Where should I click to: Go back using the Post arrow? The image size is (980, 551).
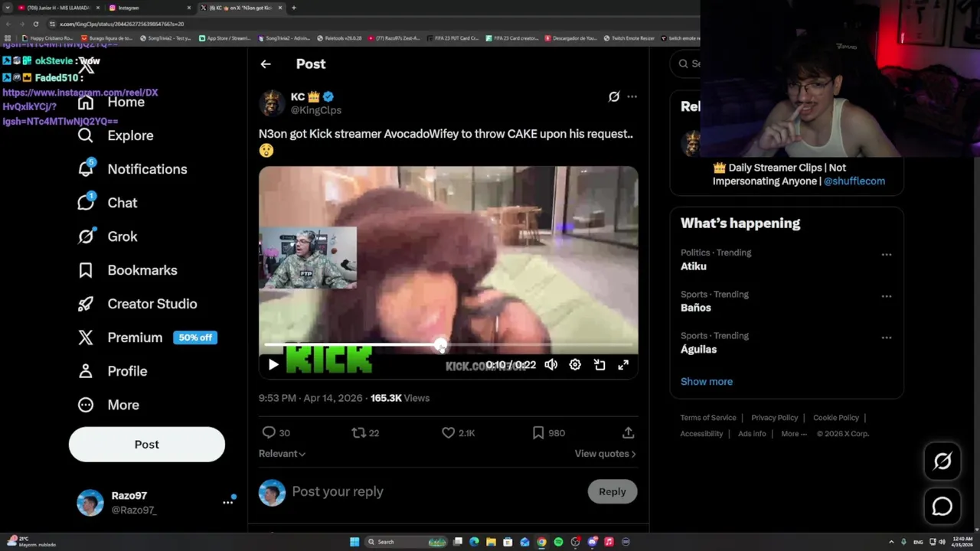point(266,64)
